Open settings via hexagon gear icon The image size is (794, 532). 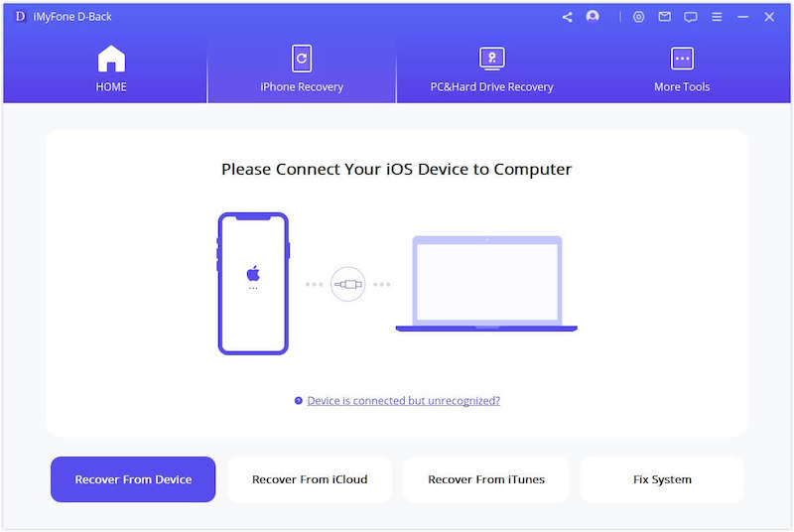click(x=639, y=17)
